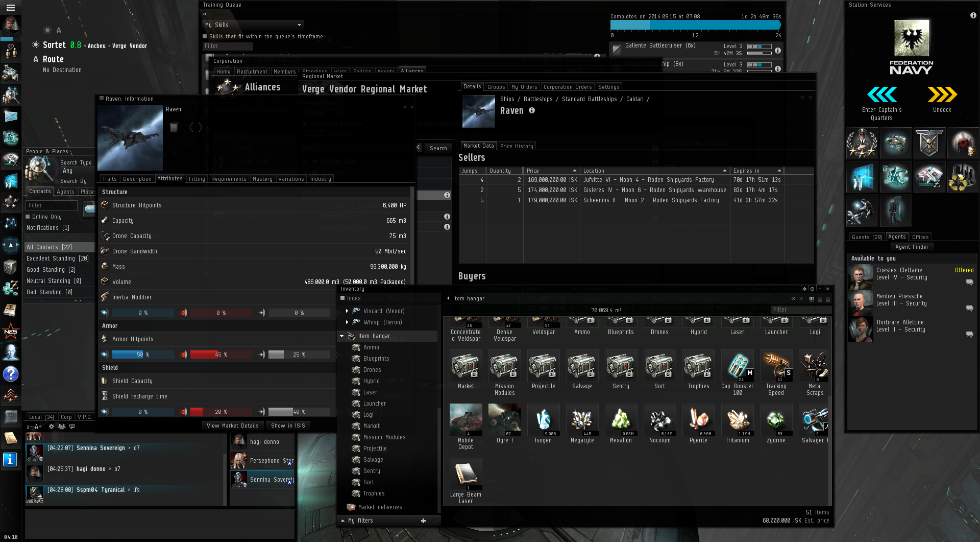Image resolution: width=980 pixels, height=542 pixels.
Task: Open the Fitting tab in Raven info
Action: pyautogui.click(x=197, y=179)
